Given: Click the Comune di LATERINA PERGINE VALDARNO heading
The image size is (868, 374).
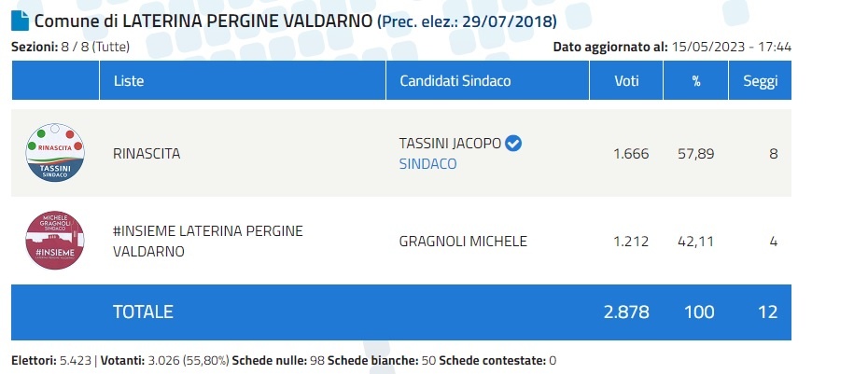Looking at the screenshot, I should pyautogui.click(x=203, y=21).
